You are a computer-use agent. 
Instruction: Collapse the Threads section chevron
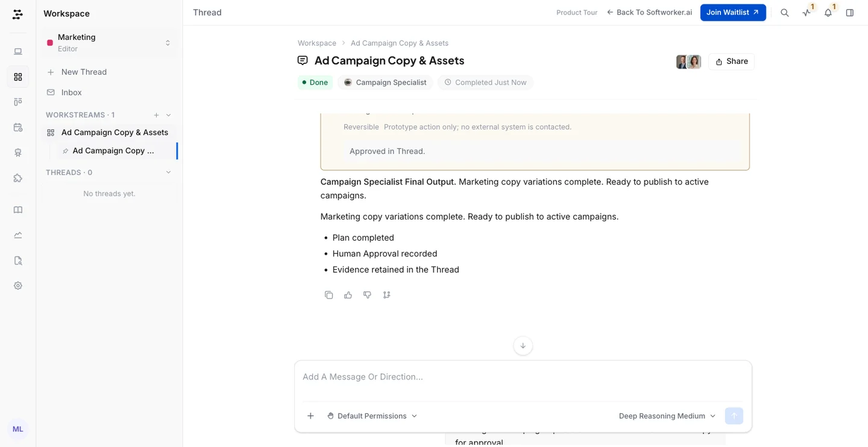tap(168, 173)
